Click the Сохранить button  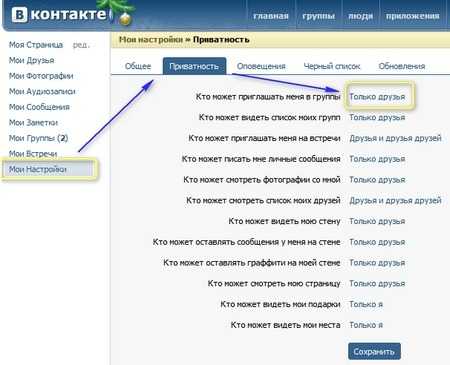click(x=374, y=351)
